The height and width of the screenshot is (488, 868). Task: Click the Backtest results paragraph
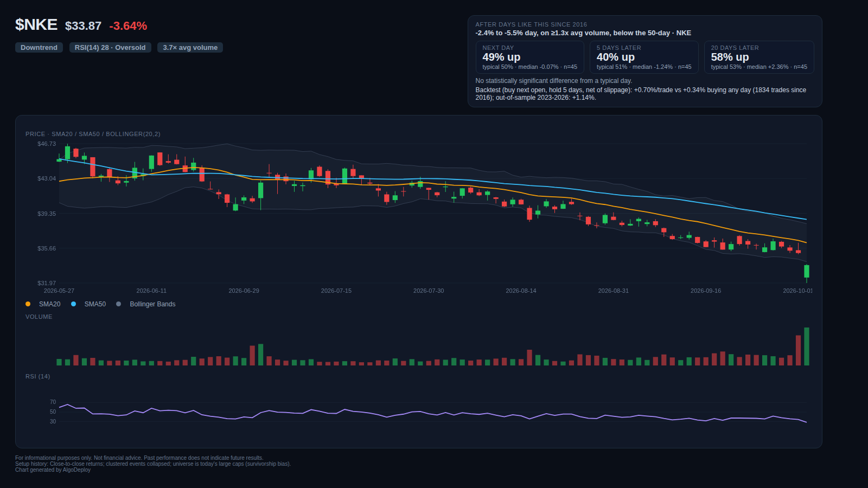(x=641, y=94)
